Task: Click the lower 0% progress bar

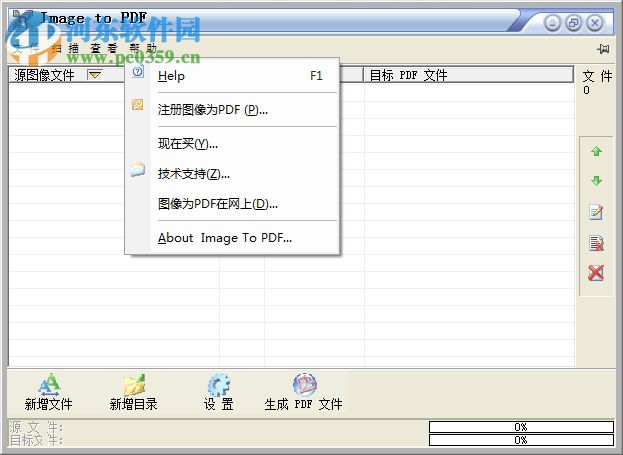Action: (521, 440)
